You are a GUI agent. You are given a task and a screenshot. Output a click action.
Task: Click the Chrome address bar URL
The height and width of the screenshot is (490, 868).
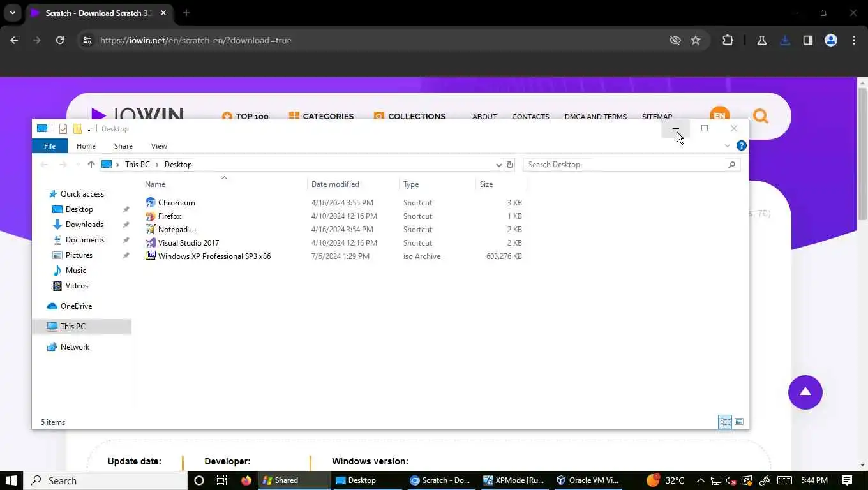(196, 40)
